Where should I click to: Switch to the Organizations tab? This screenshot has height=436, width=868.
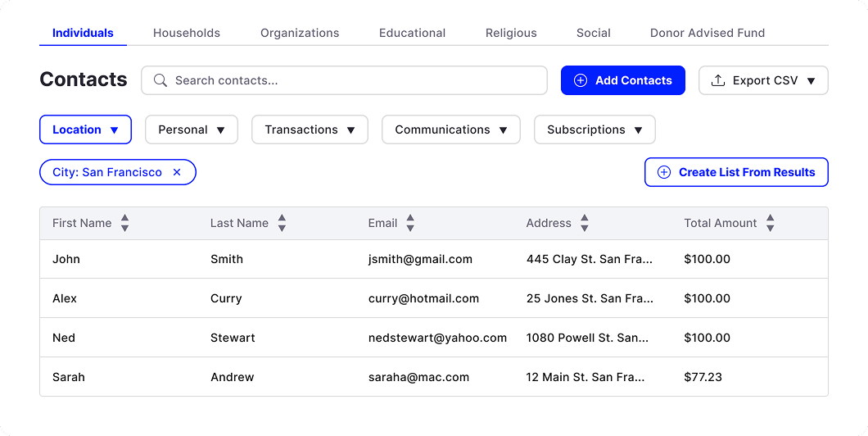(300, 34)
